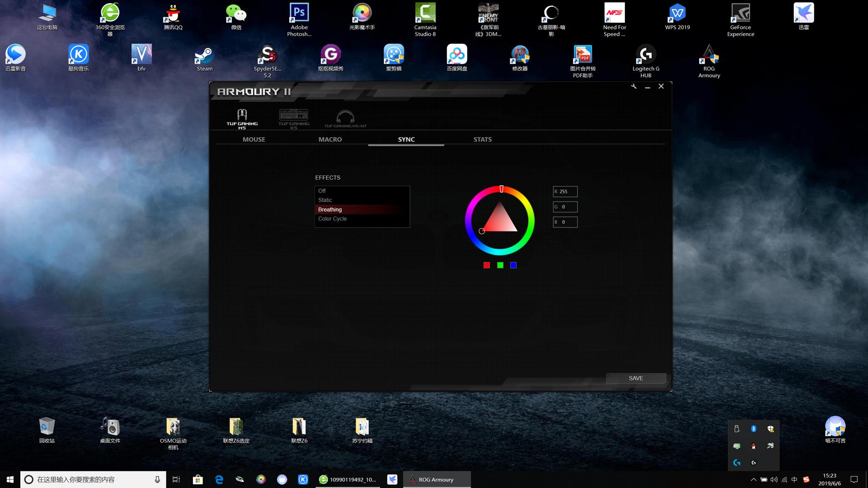Click inside the color saturation triangle
The height and width of the screenshot is (488, 868).
click(500, 221)
